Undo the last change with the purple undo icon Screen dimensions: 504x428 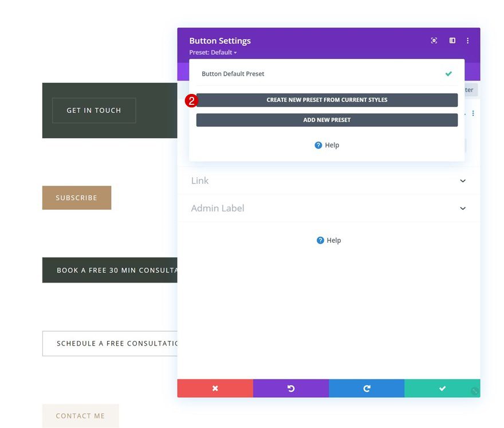tap(290, 388)
